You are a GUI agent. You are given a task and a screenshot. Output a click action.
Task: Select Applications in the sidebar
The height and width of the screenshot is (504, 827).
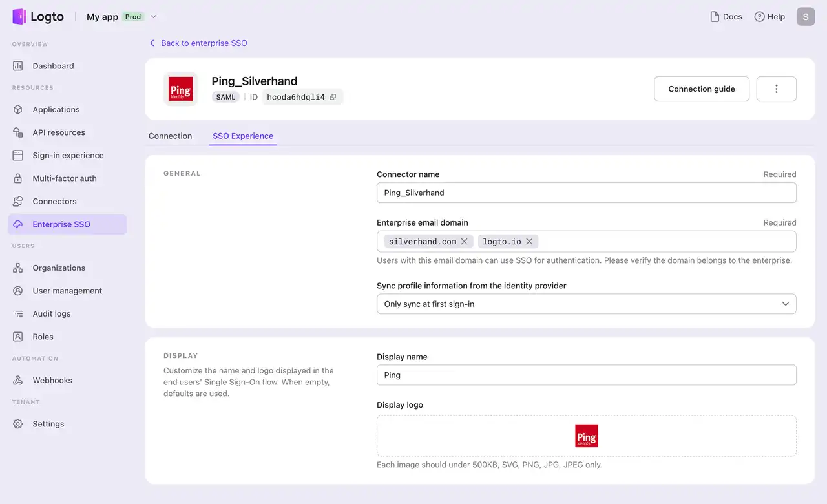56,109
